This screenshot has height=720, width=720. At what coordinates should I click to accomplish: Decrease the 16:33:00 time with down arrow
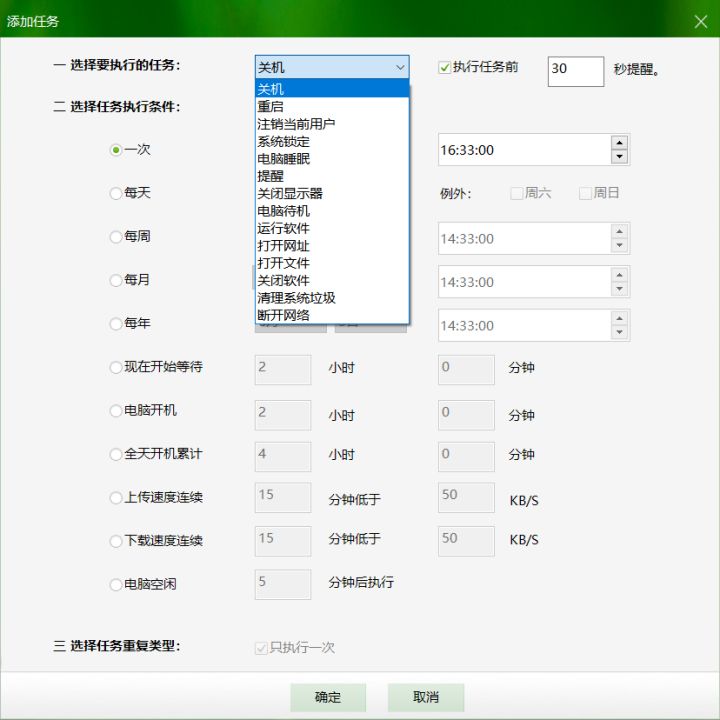pyautogui.click(x=619, y=157)
